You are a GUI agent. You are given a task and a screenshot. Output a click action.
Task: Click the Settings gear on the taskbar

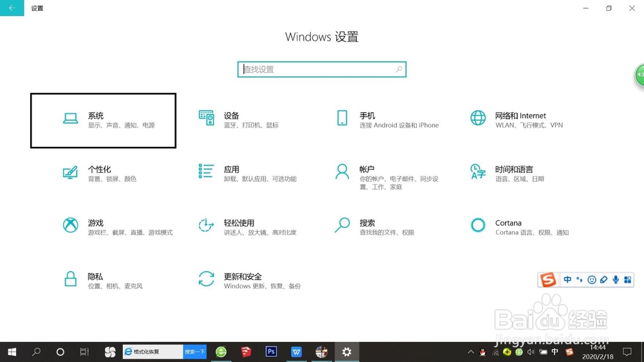click(x=346, y=352)
